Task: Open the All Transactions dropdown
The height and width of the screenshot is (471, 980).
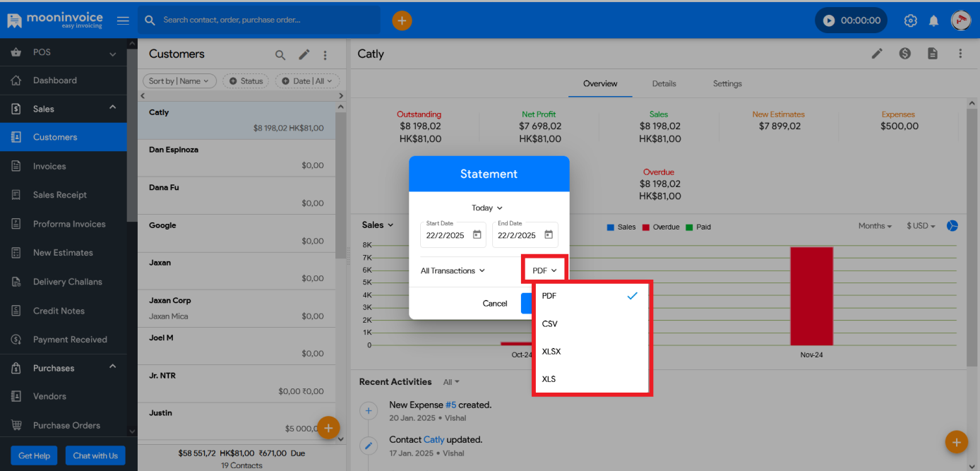Action: point(453,270)
